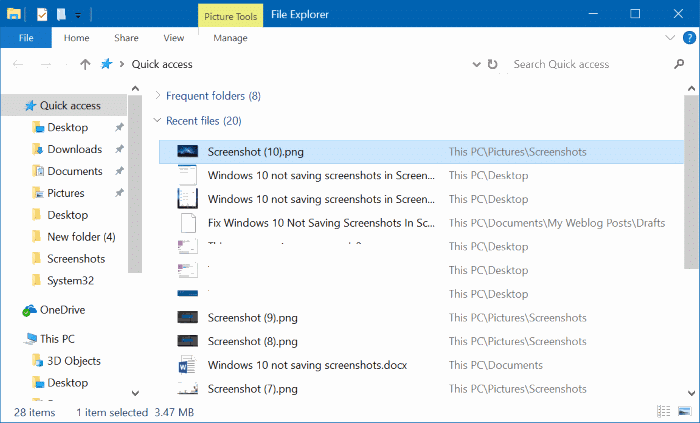700x423 pixels.
Task: Open the Picture Tools contextual tab
Action: (x=230, y=17)
